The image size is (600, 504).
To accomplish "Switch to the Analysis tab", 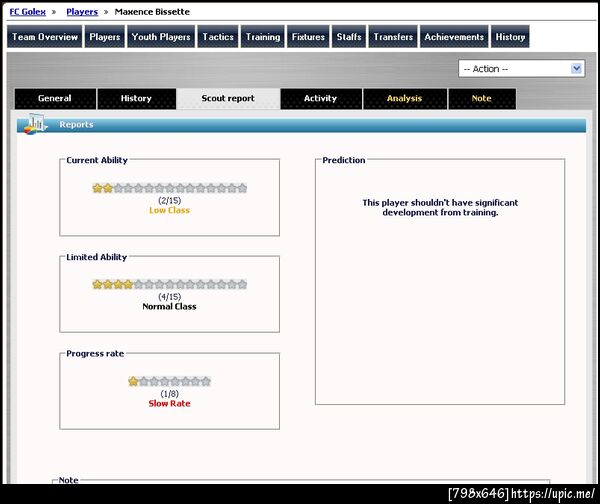I will (x=404, y=98).
